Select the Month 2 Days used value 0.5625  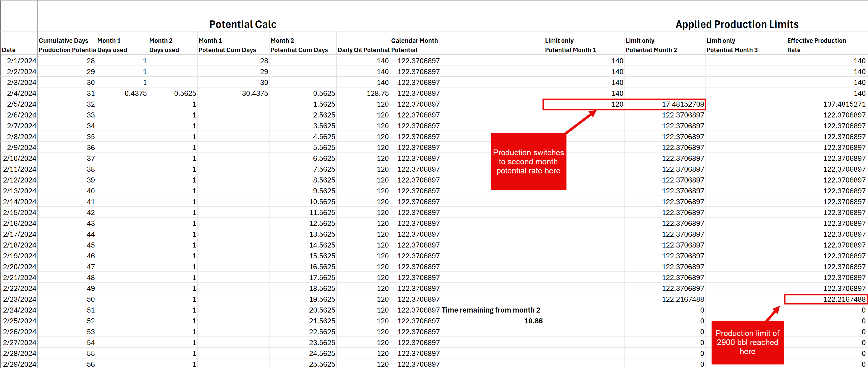click(x=185, y=93)
